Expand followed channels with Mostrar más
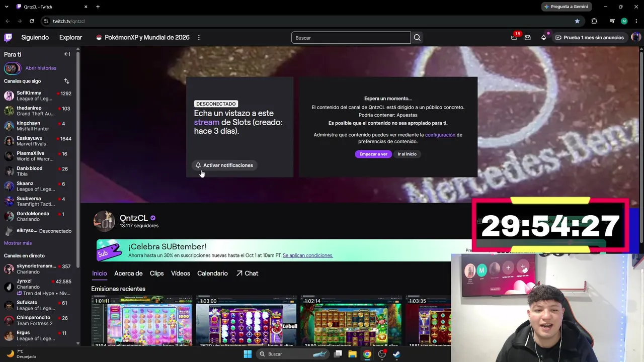Image resolution: width=644 pixels, height=362 pixels. pos(18,243)
